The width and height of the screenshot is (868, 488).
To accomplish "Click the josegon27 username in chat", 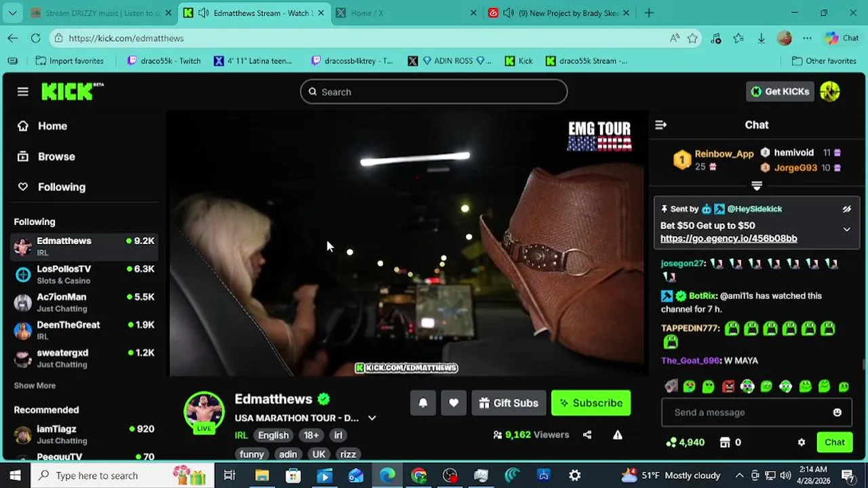I will pos(682,263).
